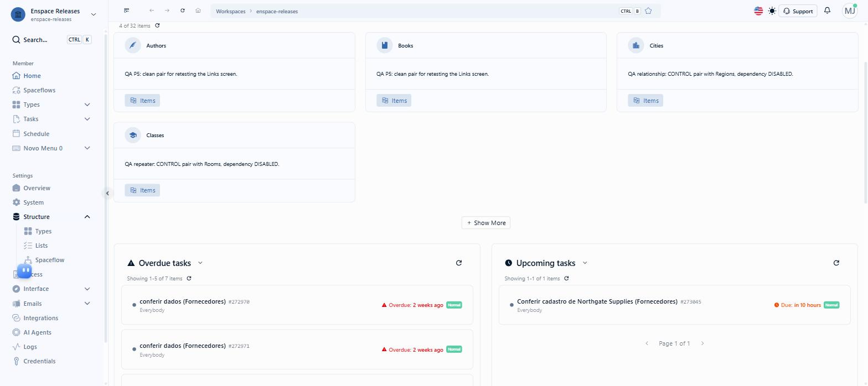Collapse the Structure section chevron
868x386 pixels.
tap(87, 217)
